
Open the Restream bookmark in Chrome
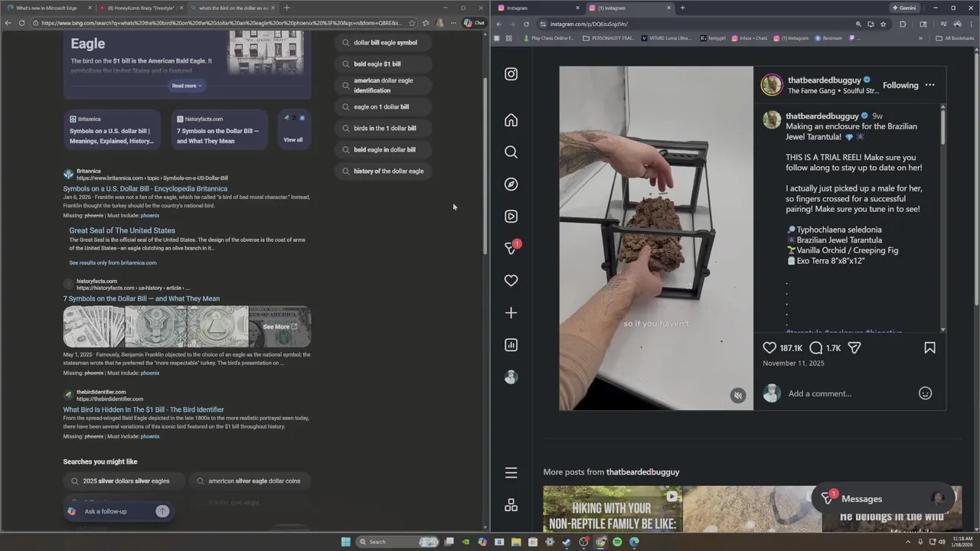pyautogui.click(x=828, y=38)
